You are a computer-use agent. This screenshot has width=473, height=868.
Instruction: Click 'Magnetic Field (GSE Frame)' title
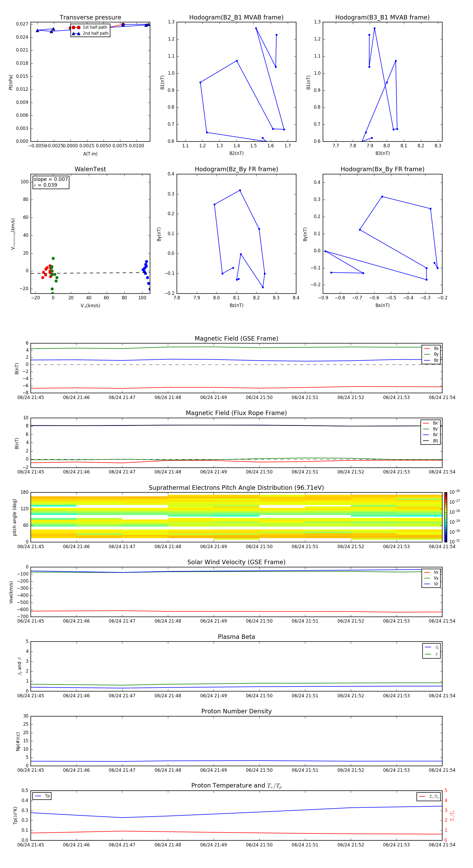pos(236,339)
